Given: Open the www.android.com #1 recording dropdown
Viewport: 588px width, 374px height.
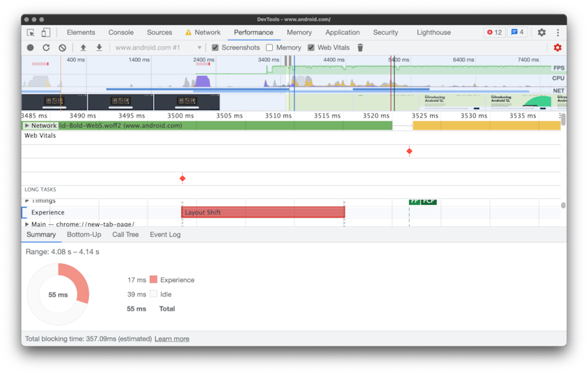Looking at the screenshot, I should click(158, 48).
